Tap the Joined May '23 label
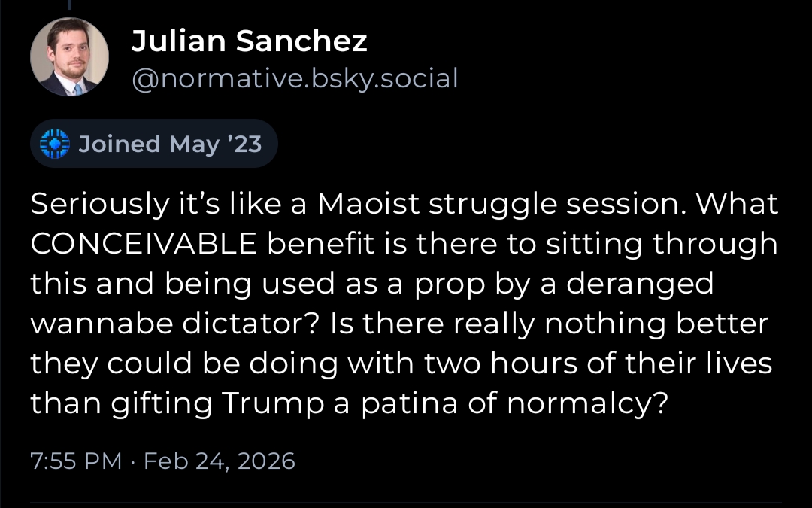Image resolution: width=812 pixels, height=508 pixels. click(170, 143)
